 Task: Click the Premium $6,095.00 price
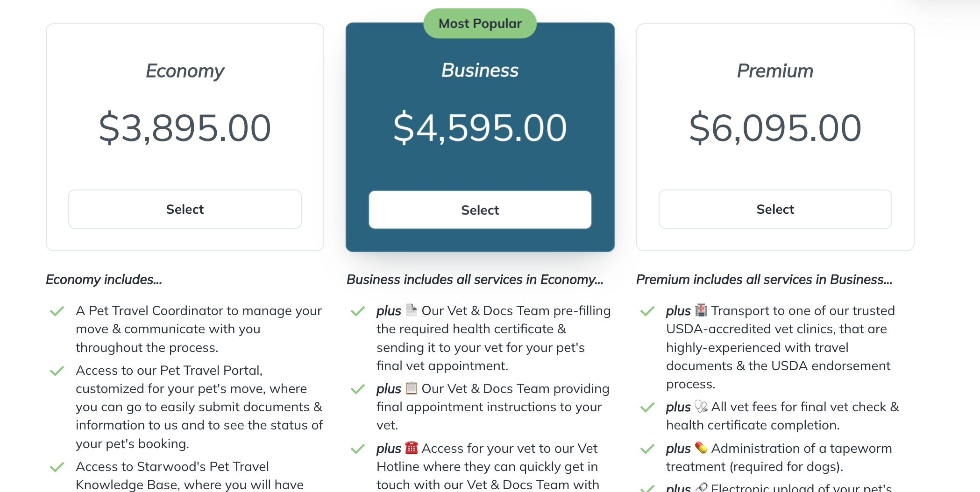coord(775,128)
